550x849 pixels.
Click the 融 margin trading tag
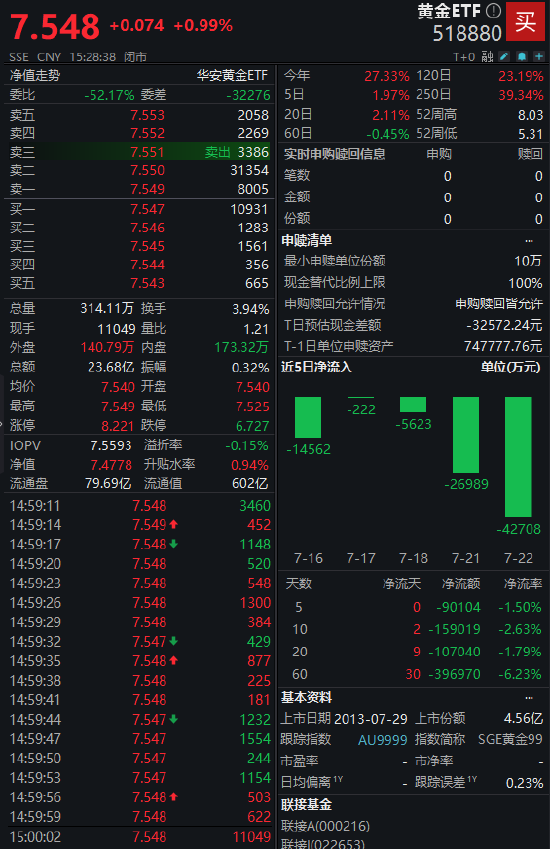click(x=487, y=57)
